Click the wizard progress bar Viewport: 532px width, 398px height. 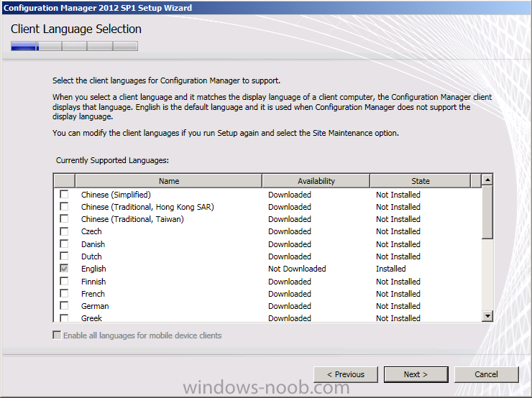pyautogui.click(x=74, y=46)
